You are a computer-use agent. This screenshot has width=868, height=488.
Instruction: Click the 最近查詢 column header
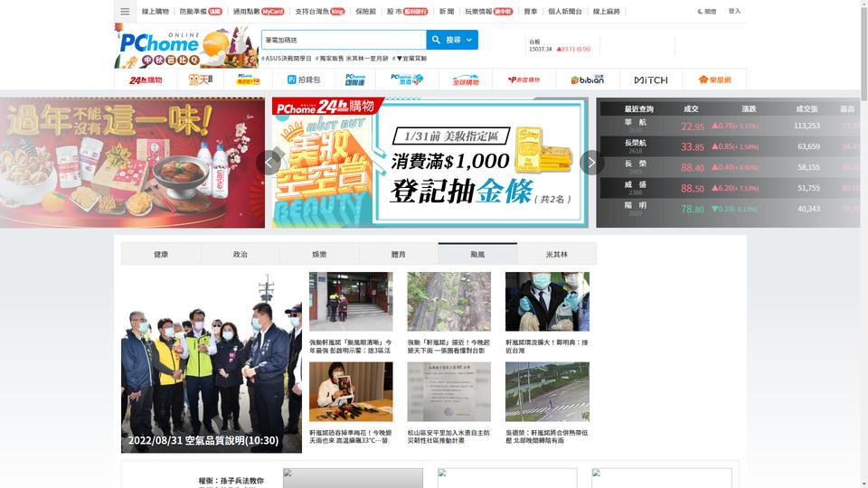(x=639, y=109)
